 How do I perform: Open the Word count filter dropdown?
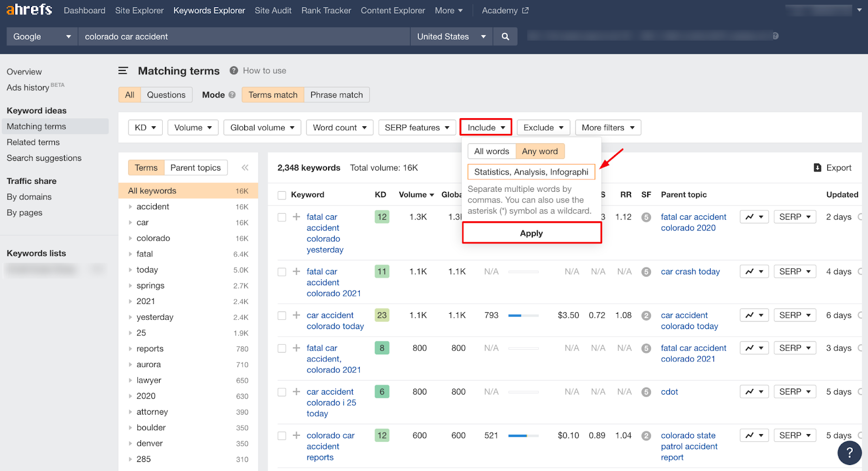click(x=340, y=127)
